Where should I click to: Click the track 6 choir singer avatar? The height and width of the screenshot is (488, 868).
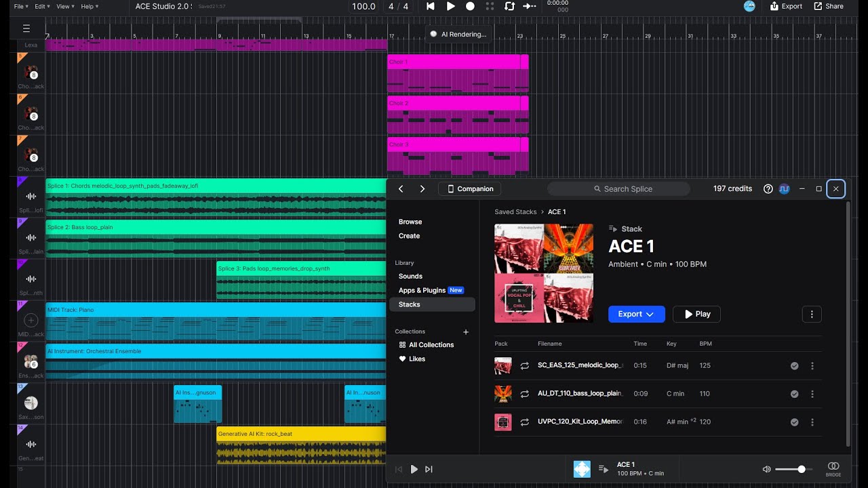[x=31, y=114]
